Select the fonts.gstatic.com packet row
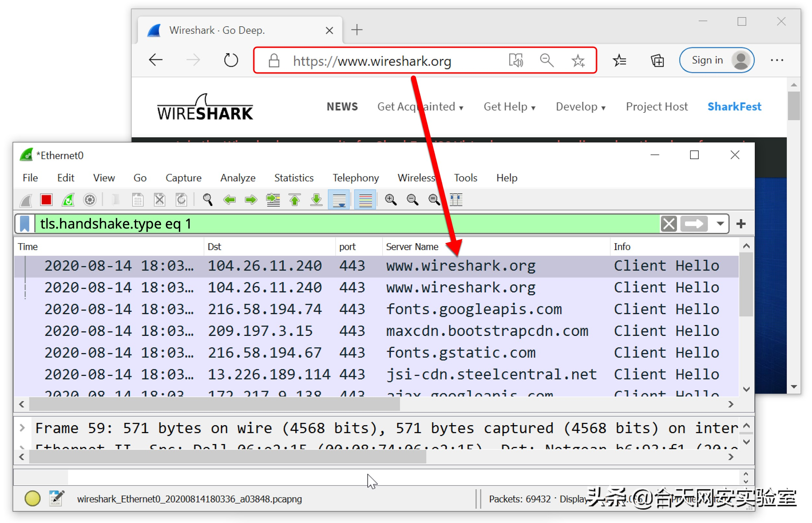The height and width of the screenshot is (523, 812). pos(376,353)
